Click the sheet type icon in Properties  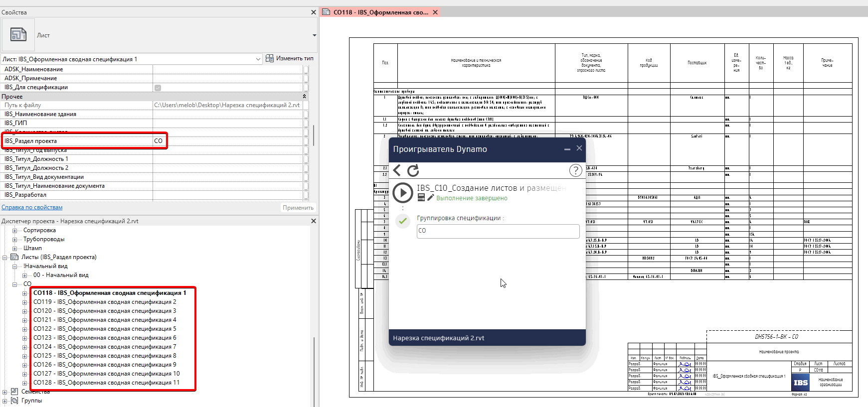point(18,35)
